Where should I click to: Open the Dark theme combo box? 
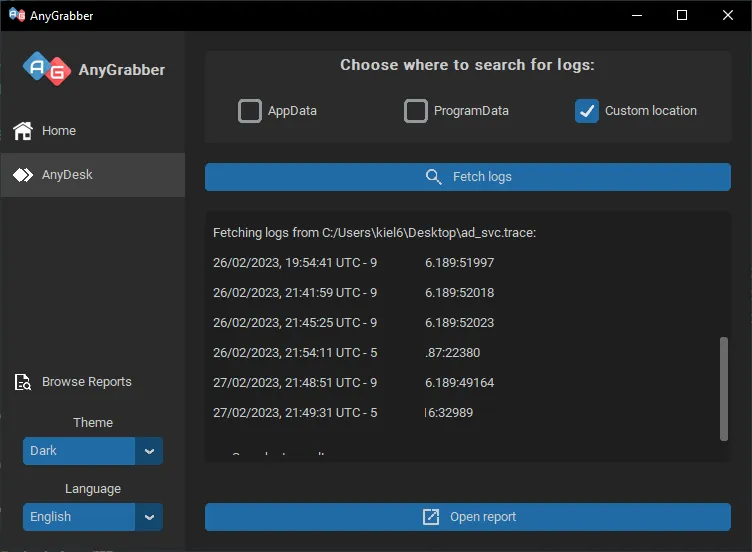click(x=93, y=451)
